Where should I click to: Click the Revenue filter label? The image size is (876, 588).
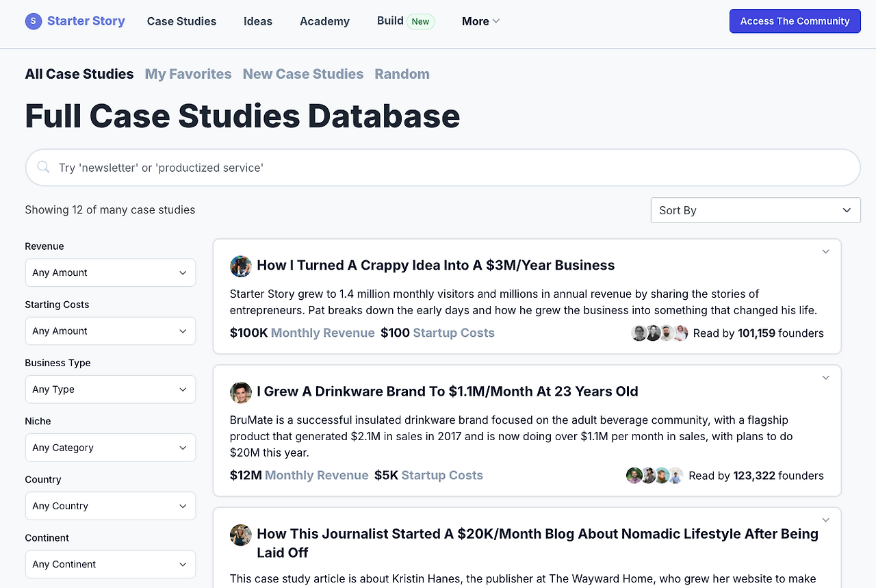pyautogui.click(x=44, y=246)
